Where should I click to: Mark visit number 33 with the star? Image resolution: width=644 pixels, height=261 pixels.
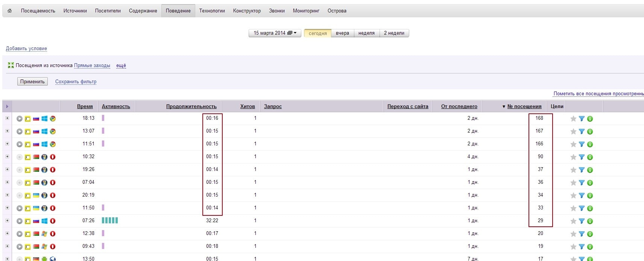[x=573, y=208]
